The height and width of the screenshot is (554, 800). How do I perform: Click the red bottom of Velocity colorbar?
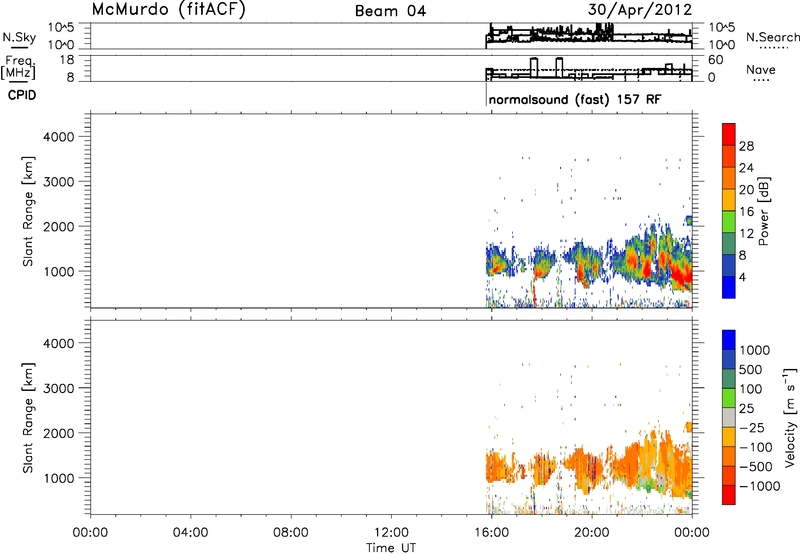tap(729, 495)
